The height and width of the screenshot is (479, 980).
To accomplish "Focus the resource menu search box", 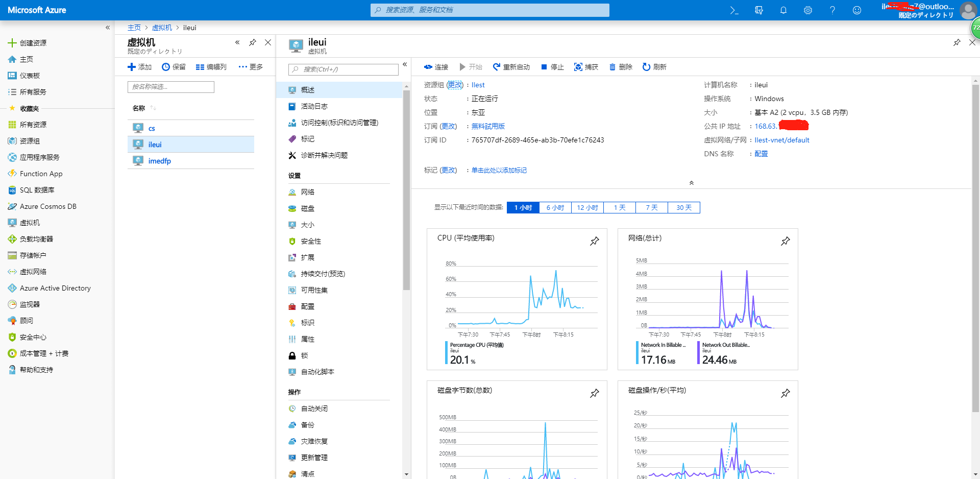I will coord(344,69).
